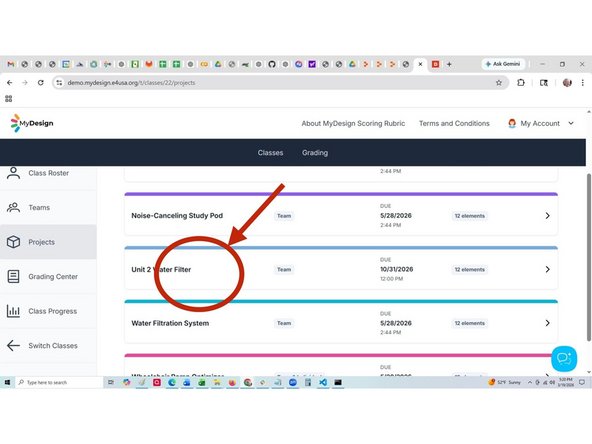Expand Unit 2 Water Filter row chevron
Image resolution: width=592 pixels, height=444 pixels.
point(547,270)
